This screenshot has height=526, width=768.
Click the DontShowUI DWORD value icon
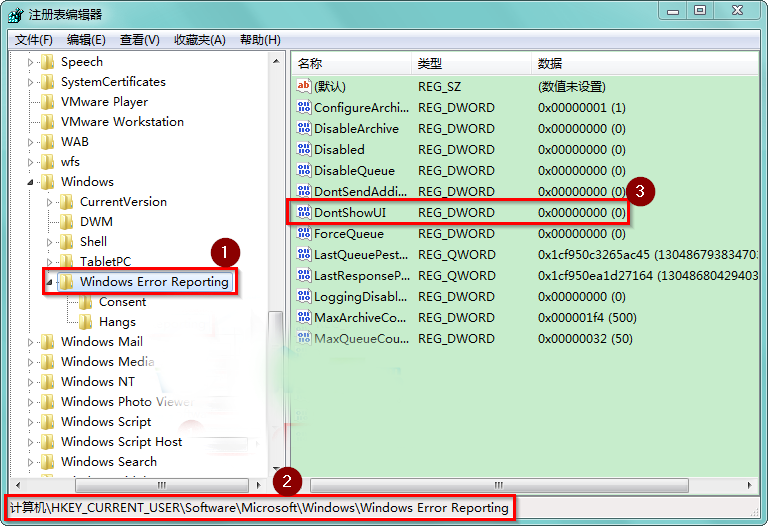point(304,213)
